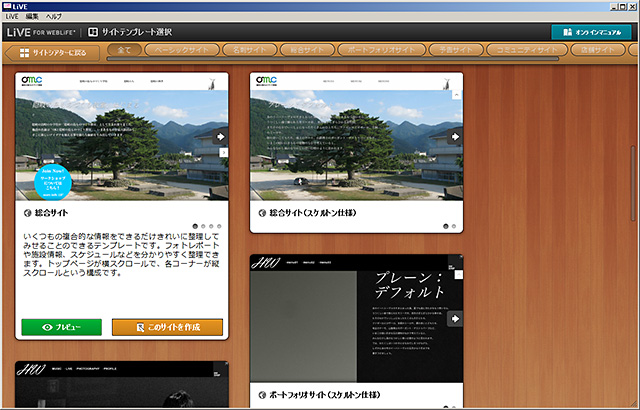The image size is (640, 410).
Task: Click next-image arrow on ポートフォリオ スケルトン thumbnail
Action: tap(455, 318)
